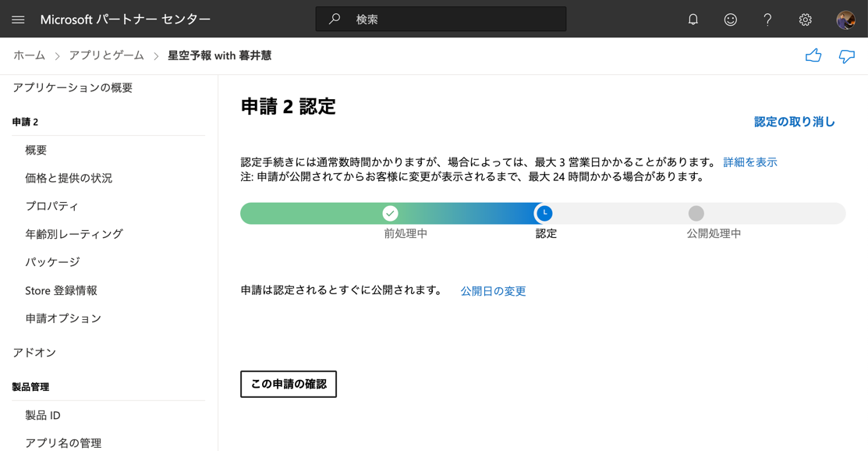Open Store 登録情報 in sidebar
868x451 pixels.
pos(61,290)
